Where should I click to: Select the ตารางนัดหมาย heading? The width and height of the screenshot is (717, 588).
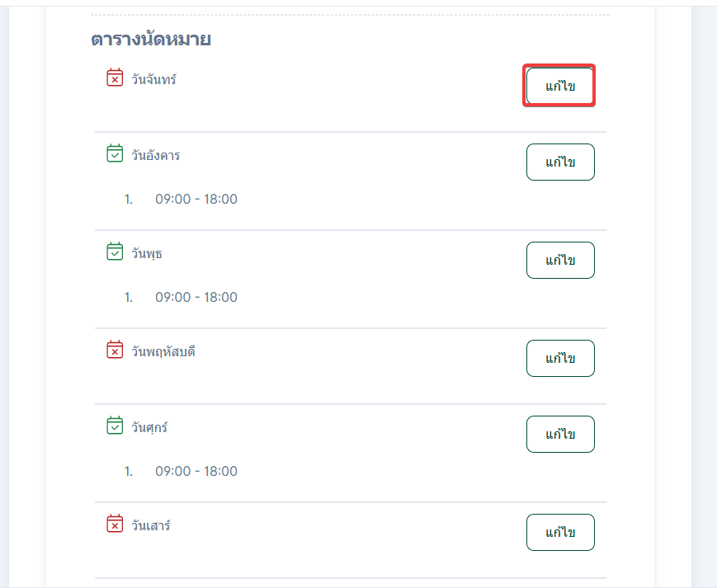151,39
